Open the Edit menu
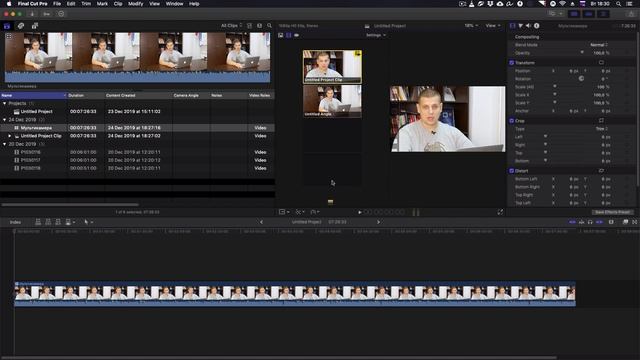The width and height of the screenshot is (640, 360). [x=71, y=4]
